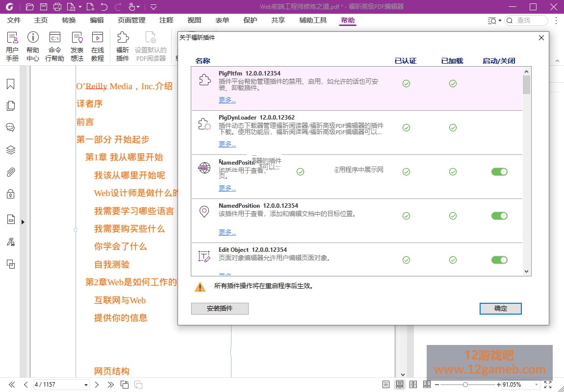
Task: Click the 安装插件 button
Action: click(x=220, y=308)
